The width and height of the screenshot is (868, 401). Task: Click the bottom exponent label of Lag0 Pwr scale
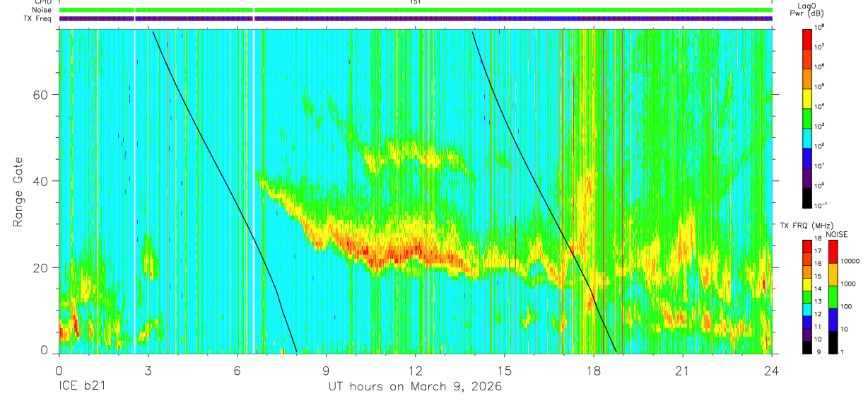point(821,204)
